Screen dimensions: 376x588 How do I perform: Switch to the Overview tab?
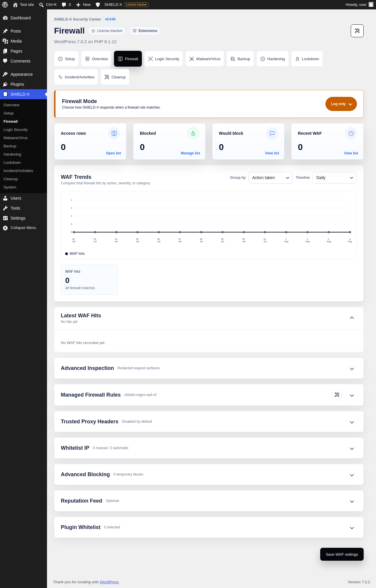(x=96, y=59)
